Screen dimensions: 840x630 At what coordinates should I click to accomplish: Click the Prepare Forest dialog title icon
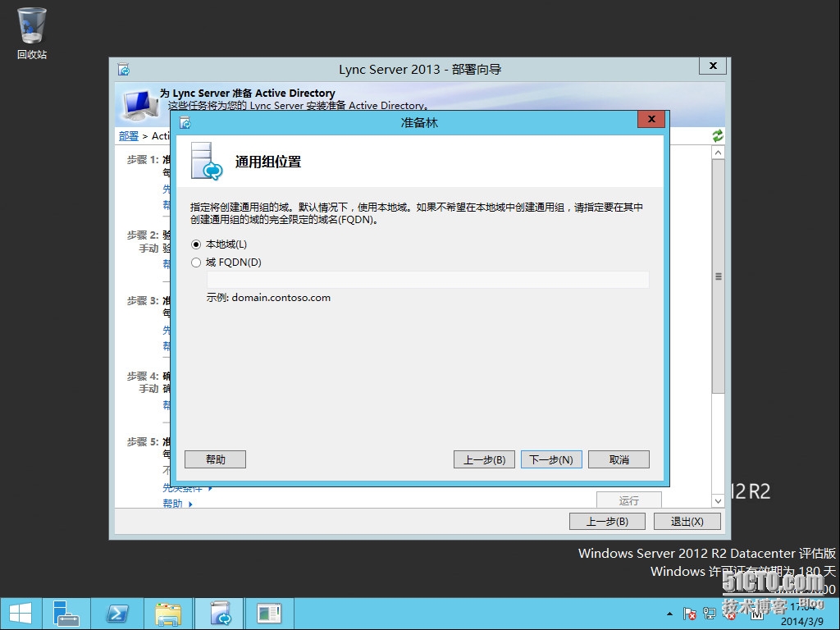pos(185,123)
